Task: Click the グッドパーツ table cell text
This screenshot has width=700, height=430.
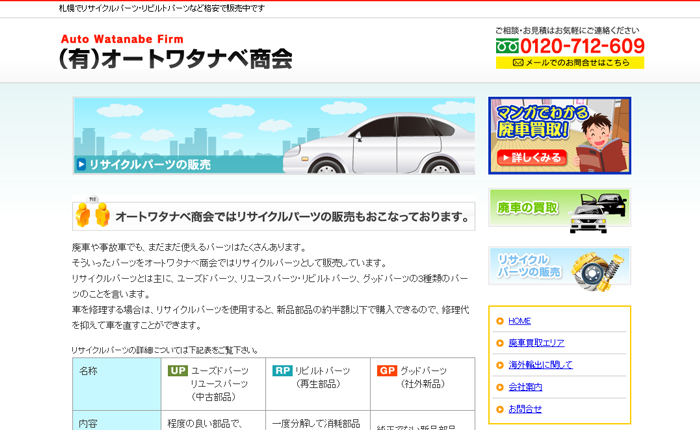Action: [423, 371]
